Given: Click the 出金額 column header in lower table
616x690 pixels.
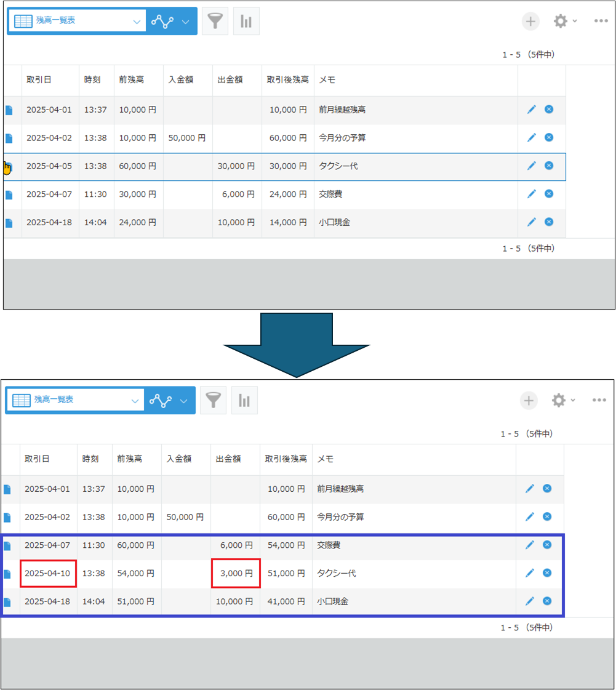Looking at the screenshot, I should point(228,459).
